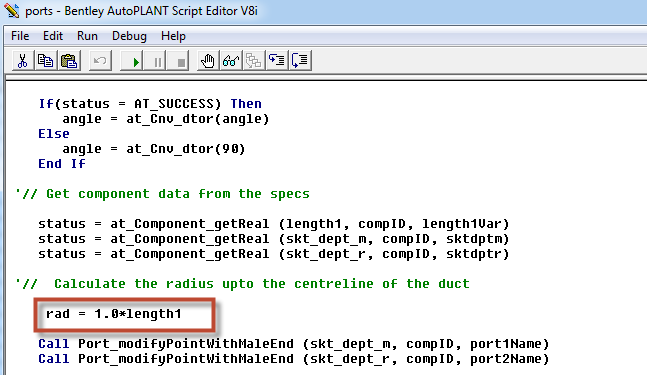The image size is (647, 375).
Task: Open the Help menu
Action: [173, 36]
